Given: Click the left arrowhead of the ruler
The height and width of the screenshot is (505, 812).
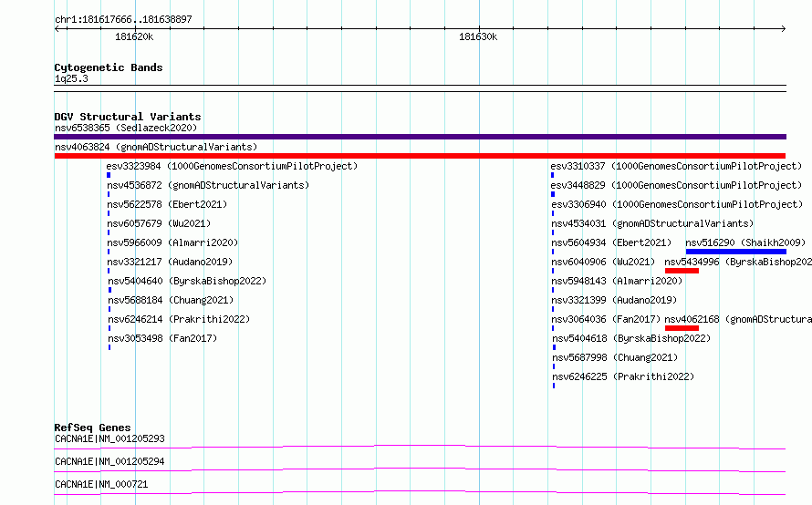Looking at the screenshot, I should point(57,28).
